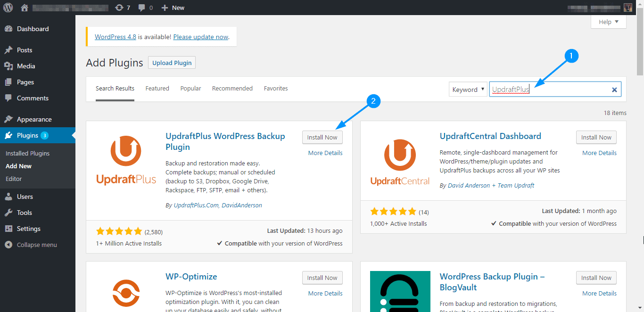Click UpdraftCentral five-star rating
644x312 pixels.
click(393, 212)
